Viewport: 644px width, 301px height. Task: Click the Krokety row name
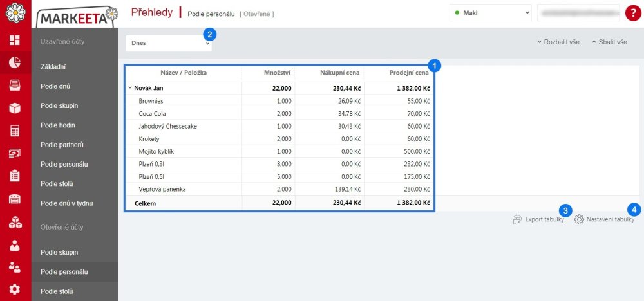click(149, 139)
